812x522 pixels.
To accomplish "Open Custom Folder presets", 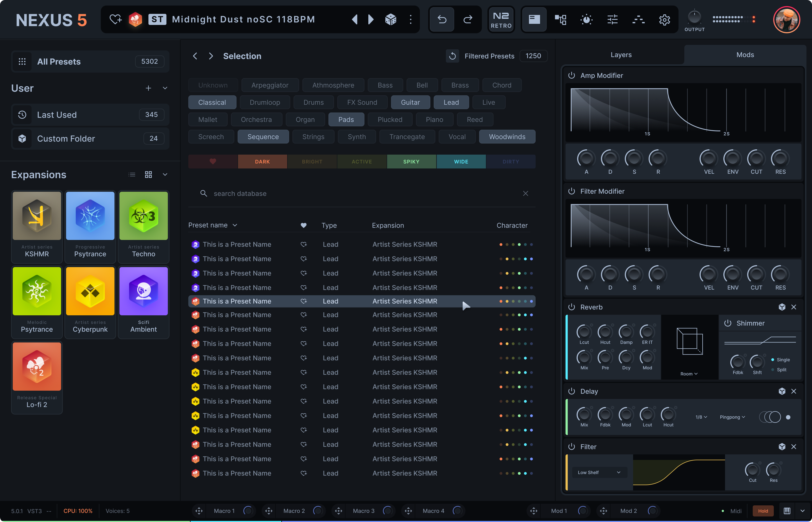I will click(x=90, y=138).
